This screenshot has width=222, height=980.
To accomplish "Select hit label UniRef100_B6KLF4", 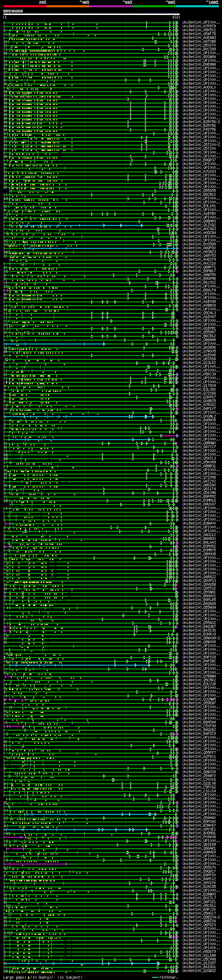I will coord(199,290).
